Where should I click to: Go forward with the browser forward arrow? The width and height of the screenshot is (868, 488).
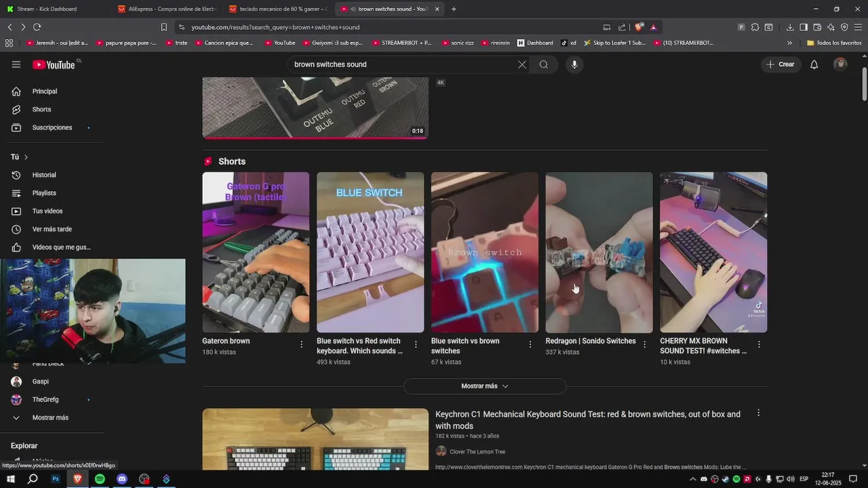[23, 27]
